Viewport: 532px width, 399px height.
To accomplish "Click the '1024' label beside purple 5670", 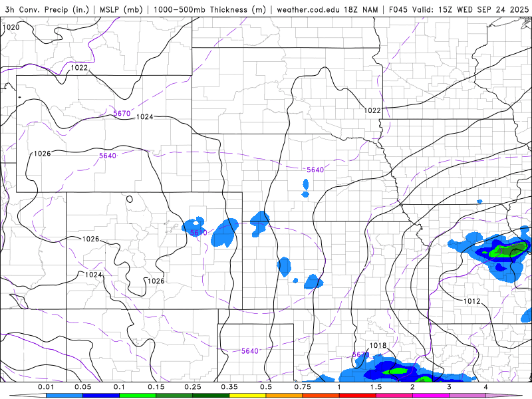I will click(145, 117).
